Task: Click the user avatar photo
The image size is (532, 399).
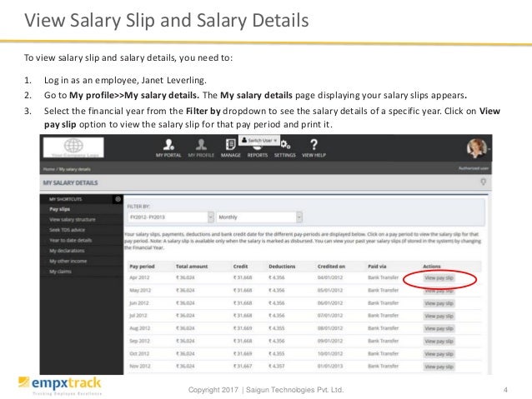Action: pyautogui.click(x=477, y=148)
